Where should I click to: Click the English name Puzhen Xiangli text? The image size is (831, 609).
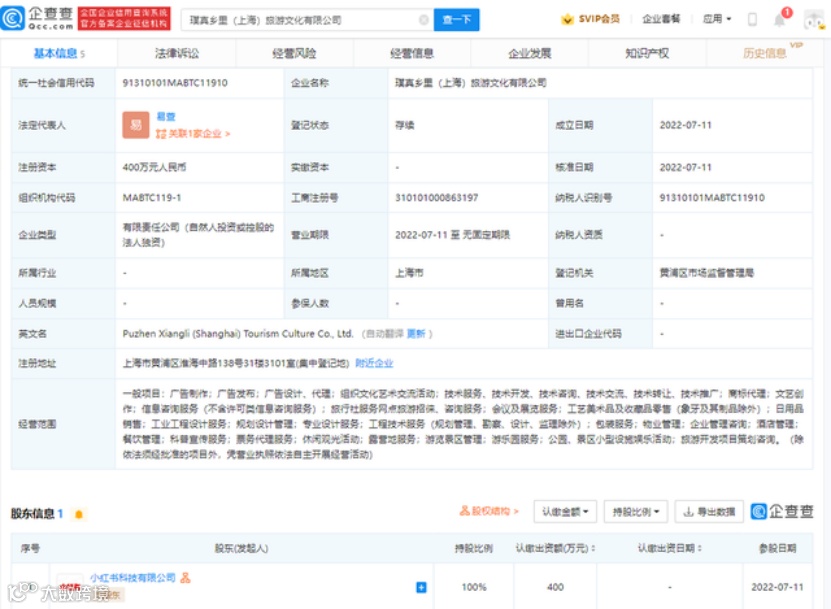pyautogui.click(x=237, y=333)
